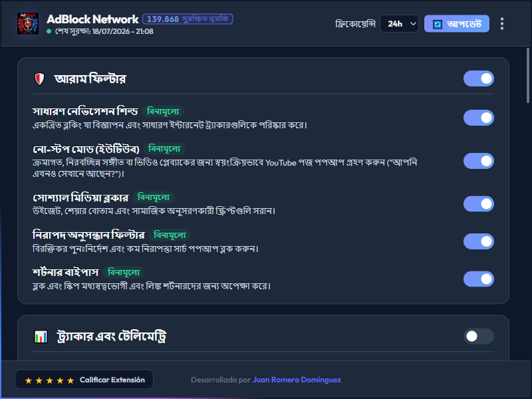Open Juan Romero Domínguez developer link
The image size is (532, 399).
point(297,380)
